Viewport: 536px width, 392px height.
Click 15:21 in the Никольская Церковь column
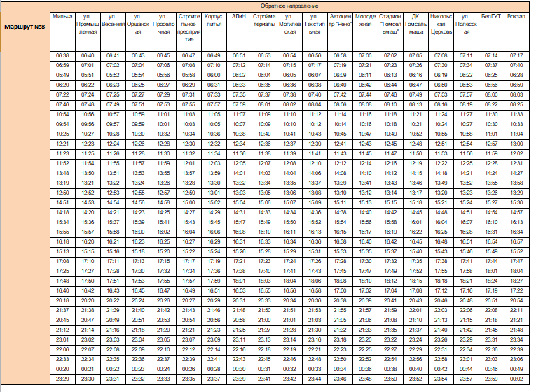click(441, 202)
